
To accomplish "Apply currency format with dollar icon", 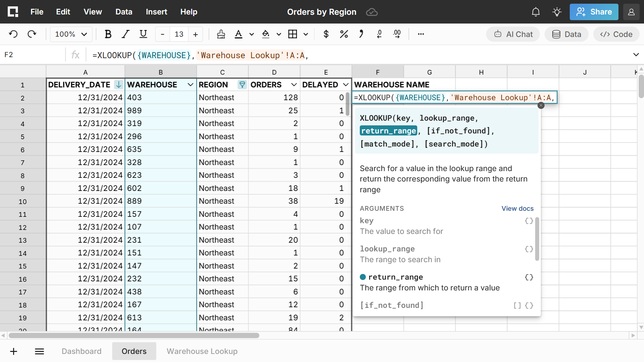I will coord(326,34).
